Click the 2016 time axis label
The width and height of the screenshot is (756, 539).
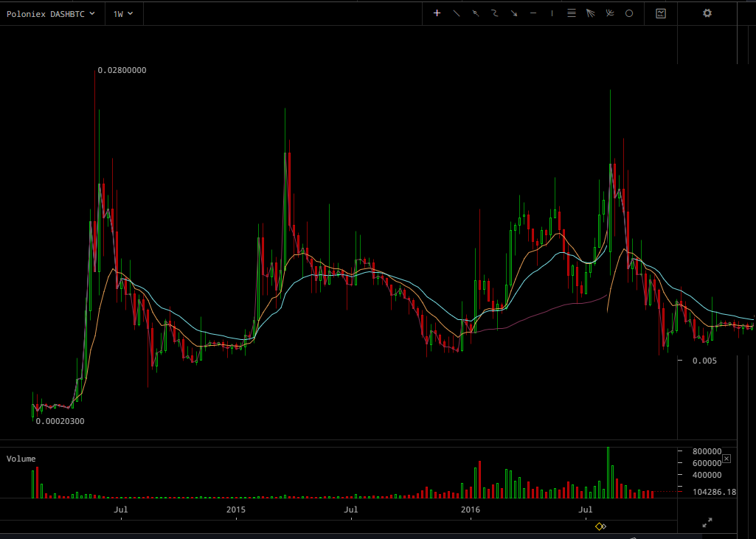tap(471, 510)
